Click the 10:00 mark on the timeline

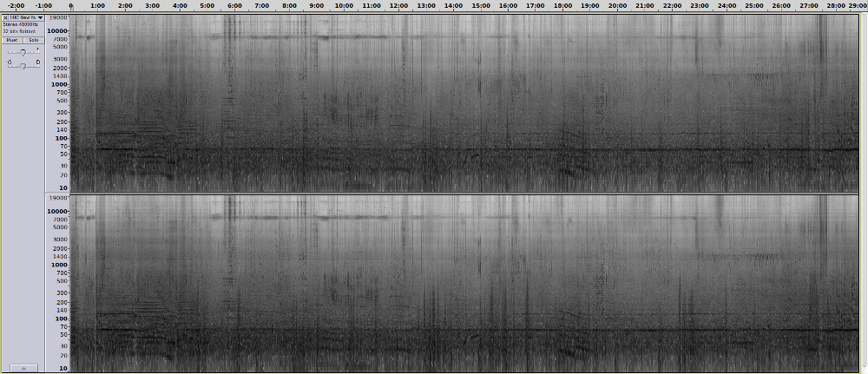[344, 5]
